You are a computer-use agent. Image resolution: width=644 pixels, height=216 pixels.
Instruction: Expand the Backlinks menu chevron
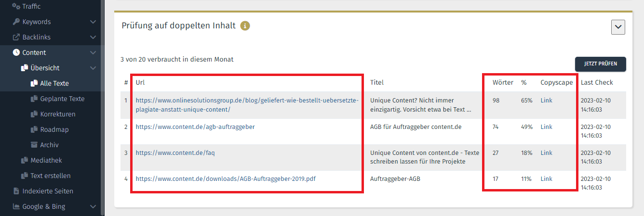click(93, 37)
